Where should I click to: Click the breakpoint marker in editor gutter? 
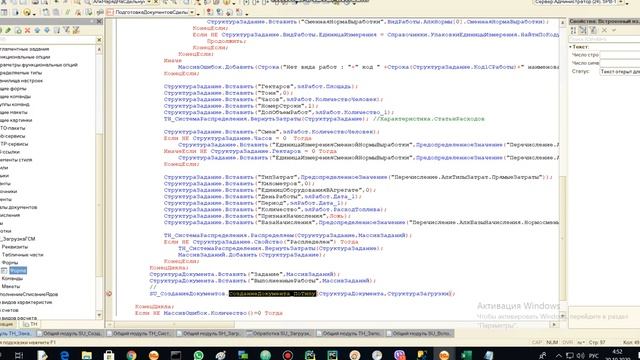109,293
